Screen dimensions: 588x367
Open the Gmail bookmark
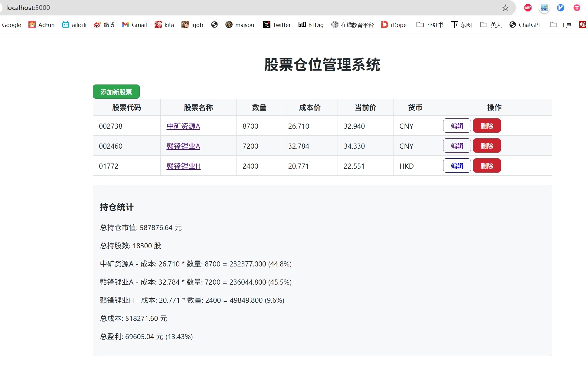(134, 25)
